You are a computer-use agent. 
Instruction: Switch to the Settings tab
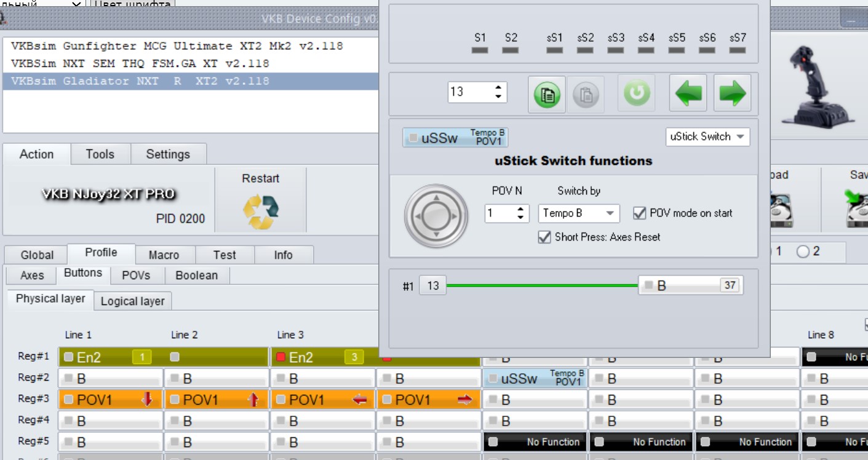[x=168, y=154]
